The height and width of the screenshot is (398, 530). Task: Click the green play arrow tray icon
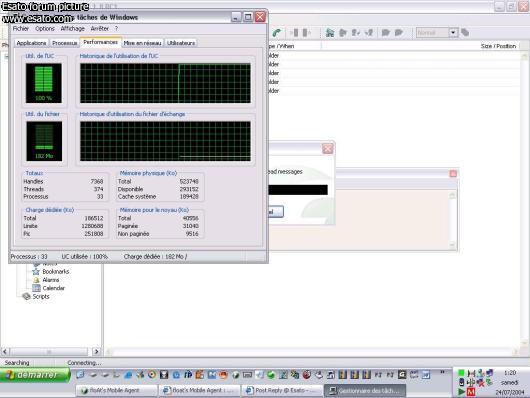pos(461,392)
